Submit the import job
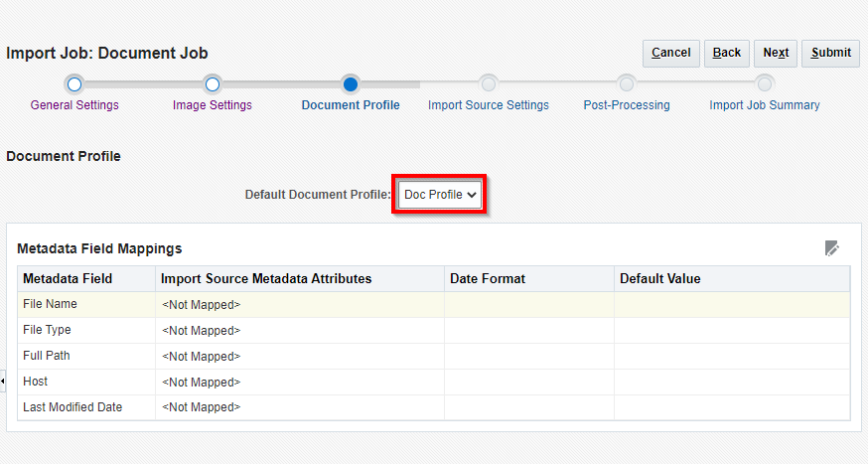Viewport: 868px width, 464px height. coord(830,53)
